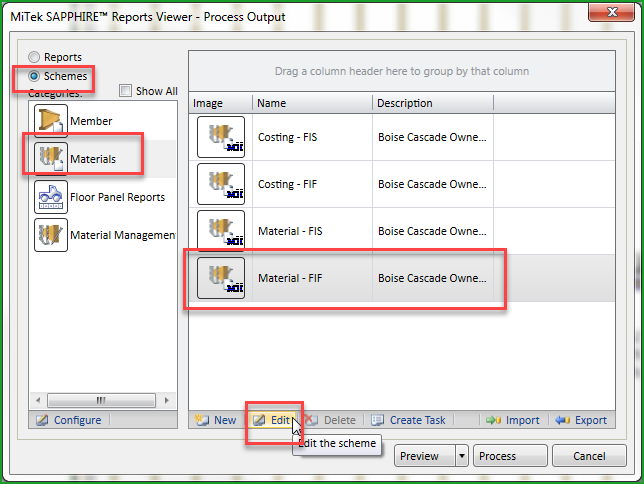644x484 pixels.
Task: Select the Materials category icon
Action: click(x=51, y=159)
